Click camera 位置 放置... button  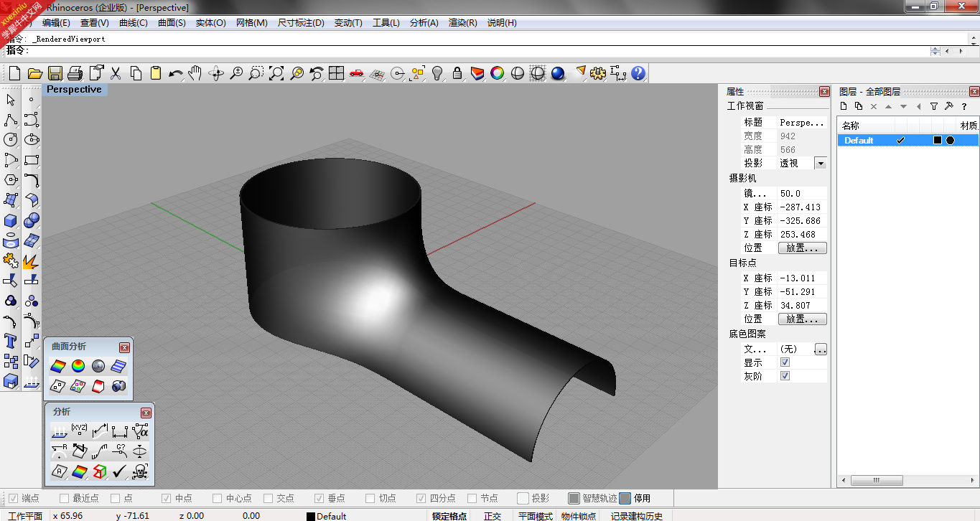pyautogui.click(x=802, y=248)
